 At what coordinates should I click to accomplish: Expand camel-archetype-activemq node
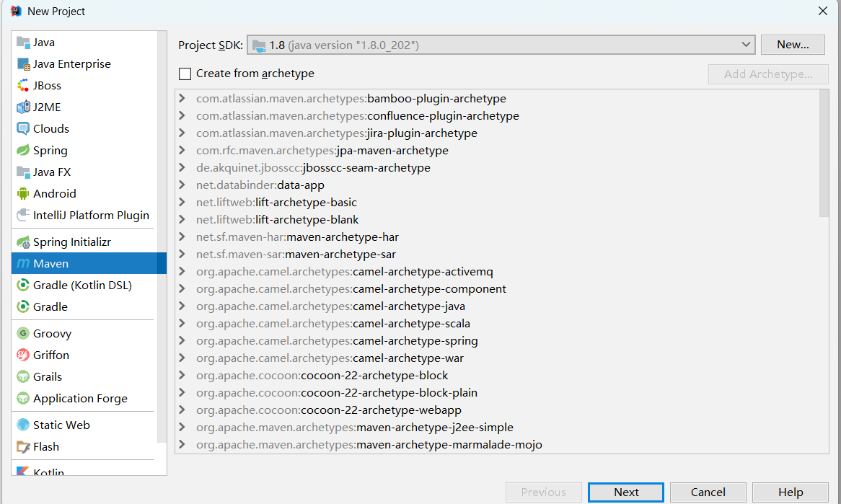[x=182, y=271]
